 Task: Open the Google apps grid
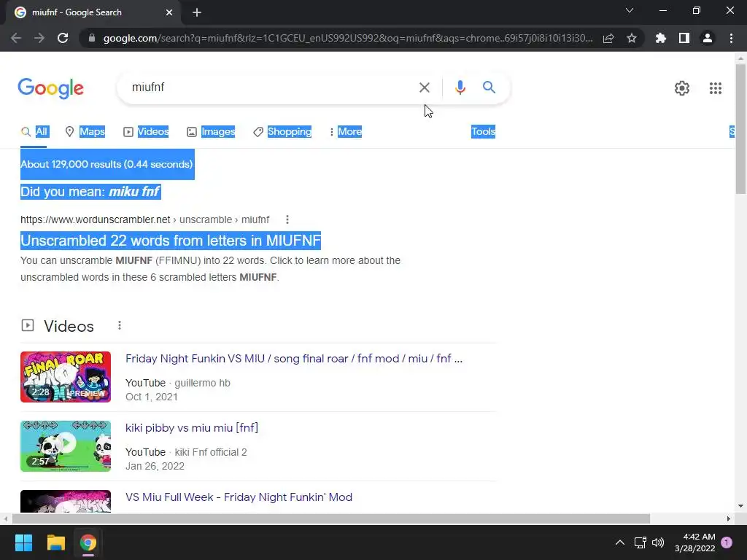point(715,88)
